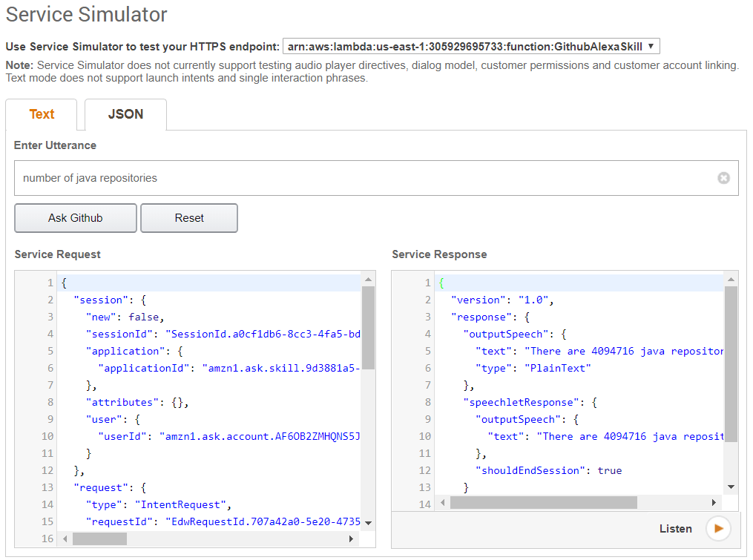Image resolution: width=753 pixels, height=560 pixels.
Task: Switch to the JSON tab
Action: pyautogui.click(x=125, y=113)
